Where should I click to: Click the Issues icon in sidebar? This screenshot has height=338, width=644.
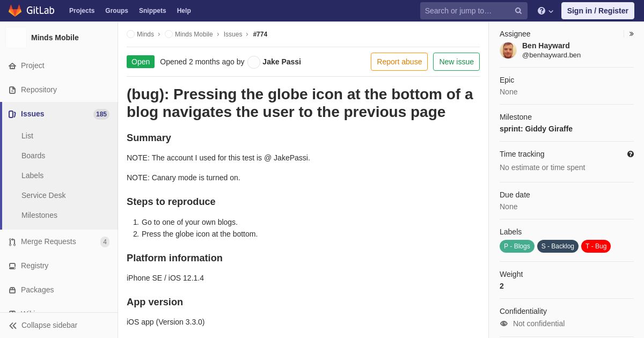tap(12, 114)
